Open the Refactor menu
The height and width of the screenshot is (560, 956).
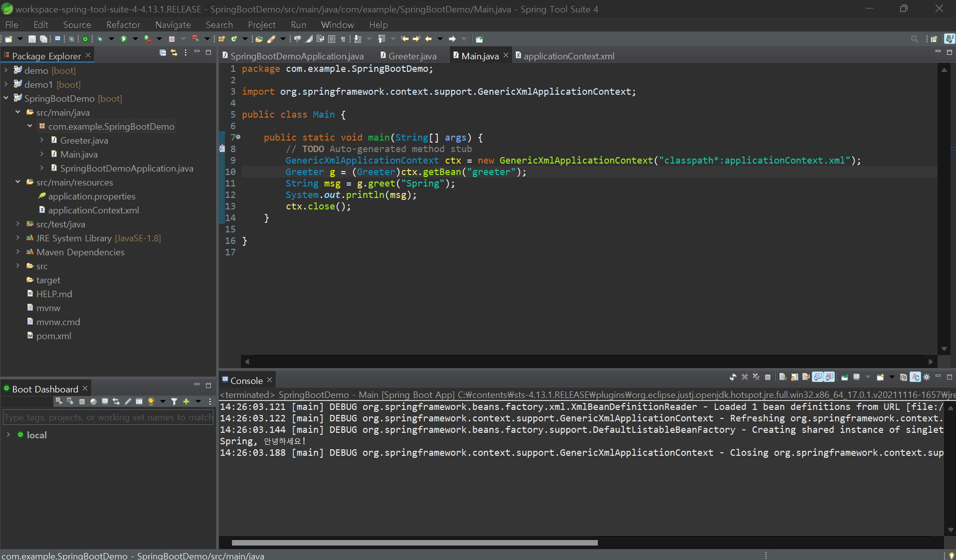(x=123, y=24)
